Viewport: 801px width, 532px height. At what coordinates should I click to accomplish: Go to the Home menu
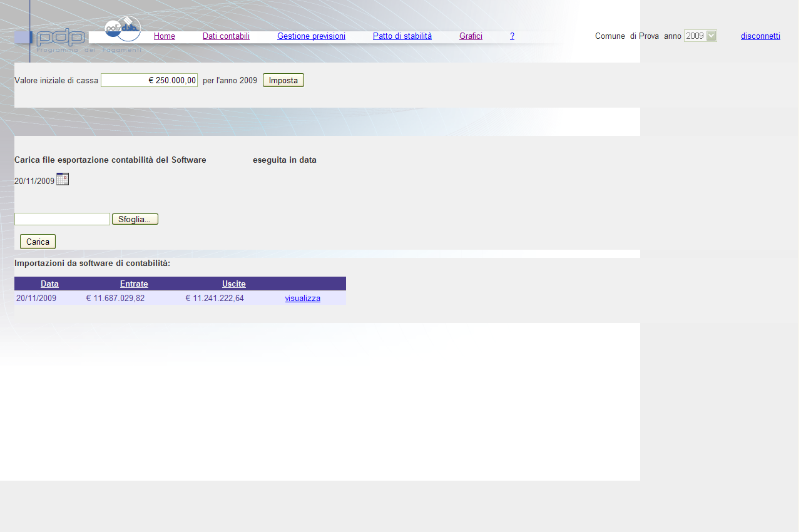point(165,36)
